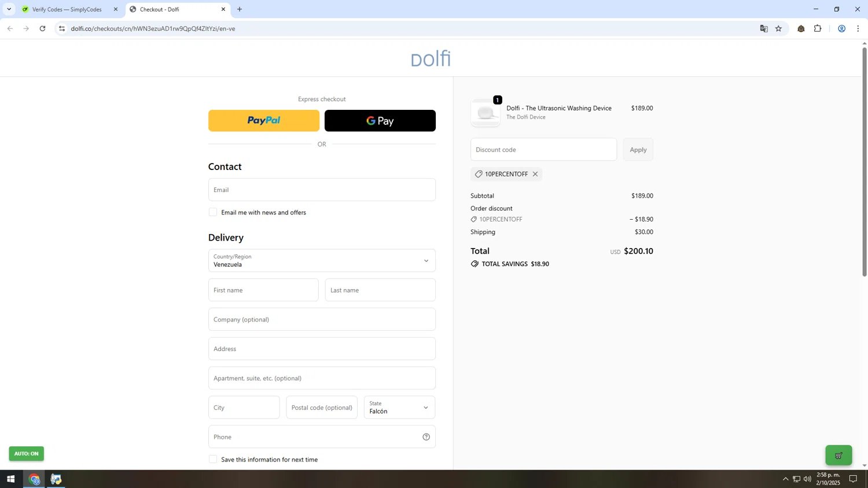The height and width of the screenshot is (488, 868).
Task: Open the tab search dropdown arrow
Action: coord(9,9)
